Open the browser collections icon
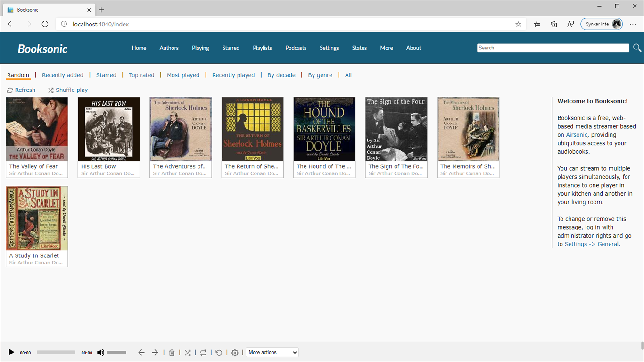The width and height of the screenshot is (644, 362). 554,24
